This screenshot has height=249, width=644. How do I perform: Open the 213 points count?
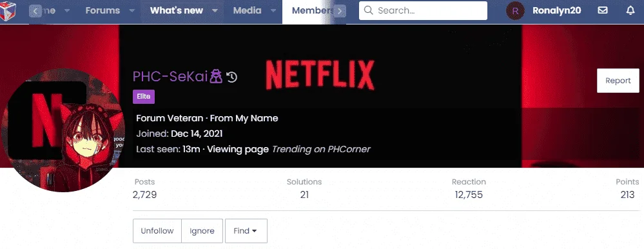pyautogui.click(x=628, y=195)
